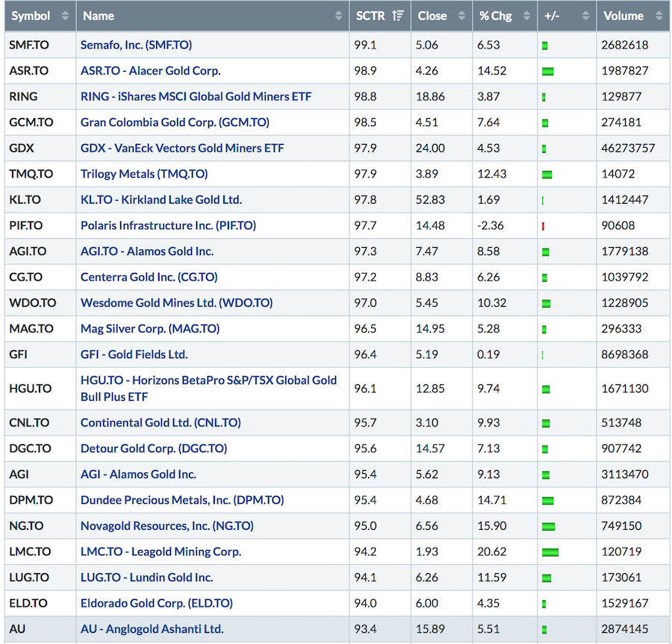Open the ASR.TO - Alacer Gold Corp. link
Screen dimensions: 672x644
(150, 71)
